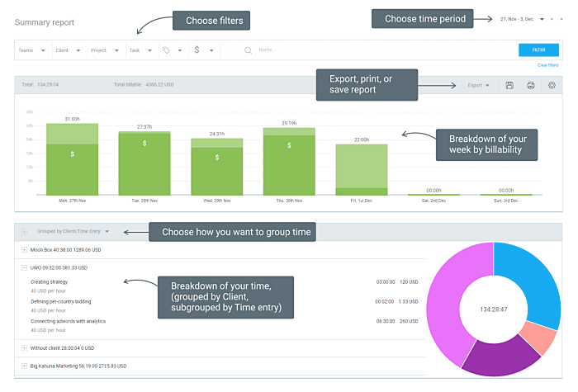Expand the Moon Box client row
Image resolution: width=578 pixels, height=392 pixels.
click(x=24, y=250)
